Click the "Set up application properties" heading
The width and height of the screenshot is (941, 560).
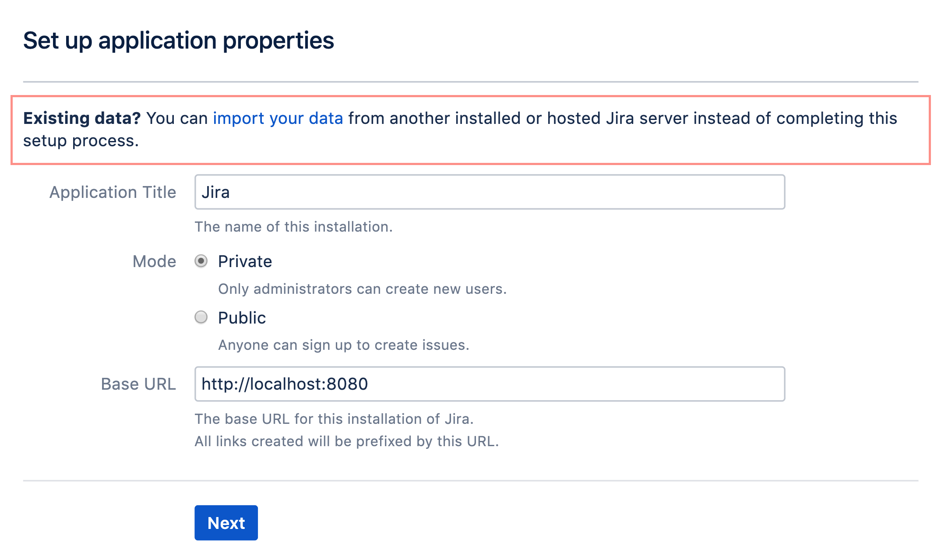coord(178,41)
